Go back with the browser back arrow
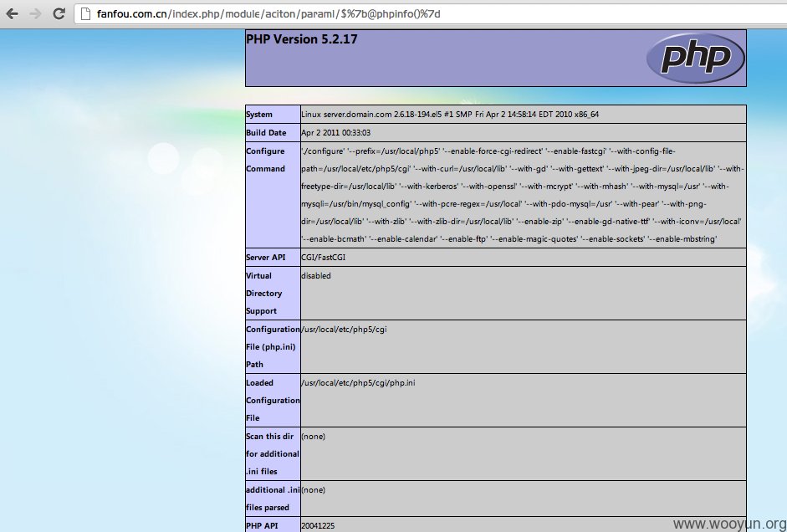The image size is (787, 532). [12, 13]
